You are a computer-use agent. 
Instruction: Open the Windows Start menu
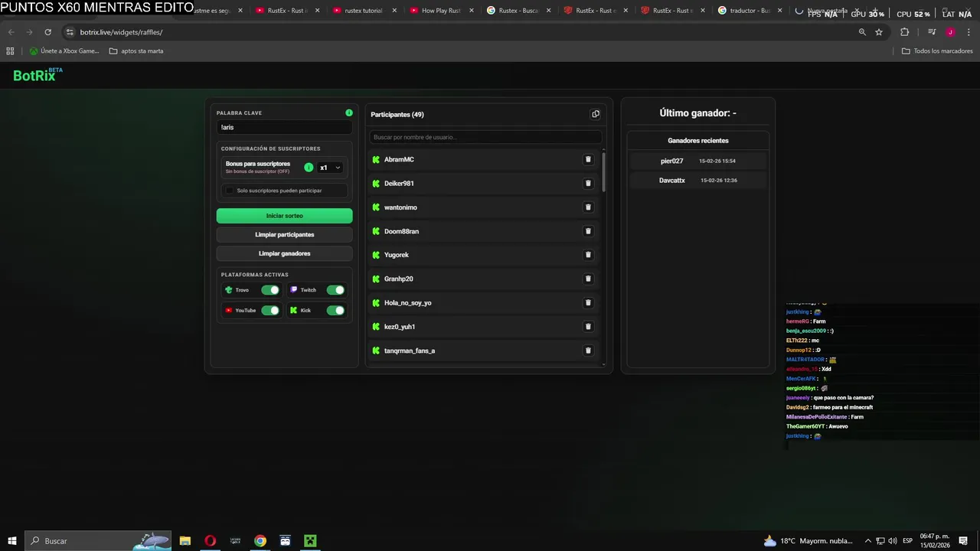coord(12,541)
